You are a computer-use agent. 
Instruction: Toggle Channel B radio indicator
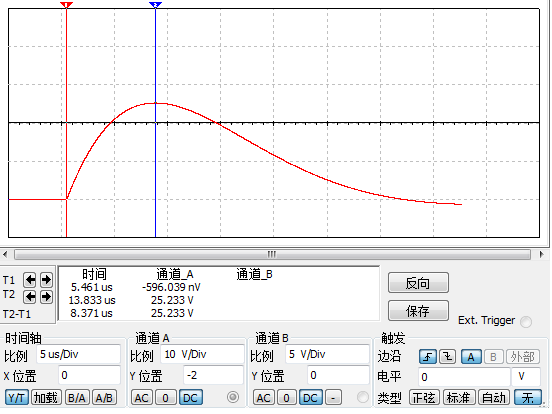[x=363, y=397]
